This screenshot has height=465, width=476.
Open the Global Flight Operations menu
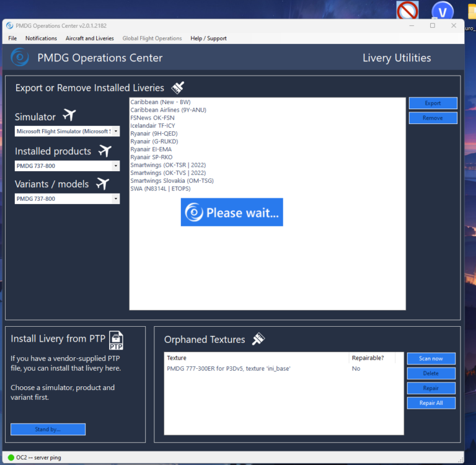152,38
